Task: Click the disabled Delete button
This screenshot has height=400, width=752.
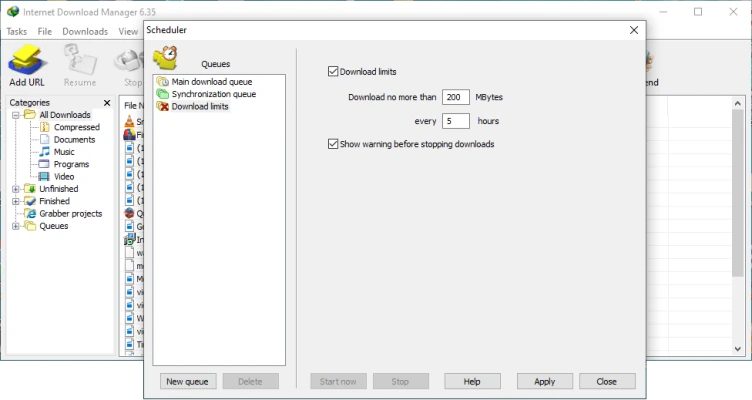Action: 250,382
